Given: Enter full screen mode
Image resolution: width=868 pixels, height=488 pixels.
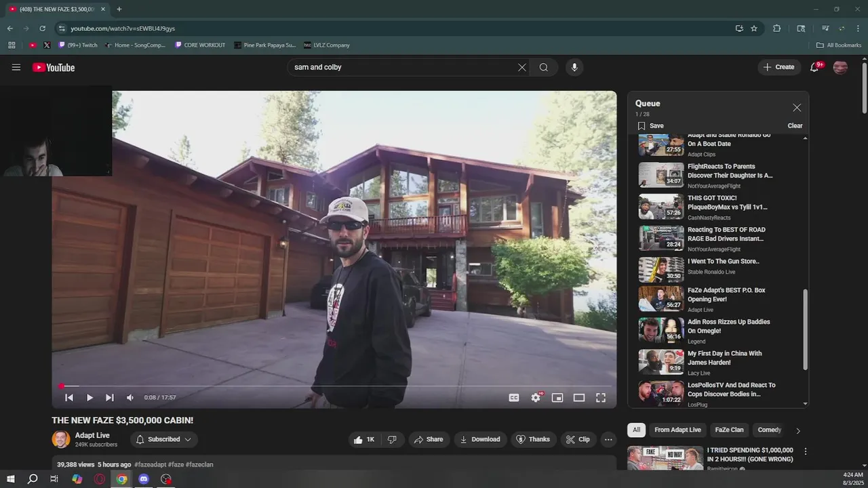Looking at the screenshot, I should click(601, 398).
